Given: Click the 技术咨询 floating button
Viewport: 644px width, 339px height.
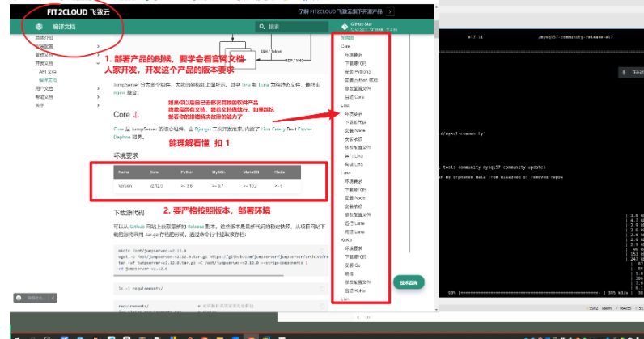Looking at the screenshot, I should [x=409, y=282].
